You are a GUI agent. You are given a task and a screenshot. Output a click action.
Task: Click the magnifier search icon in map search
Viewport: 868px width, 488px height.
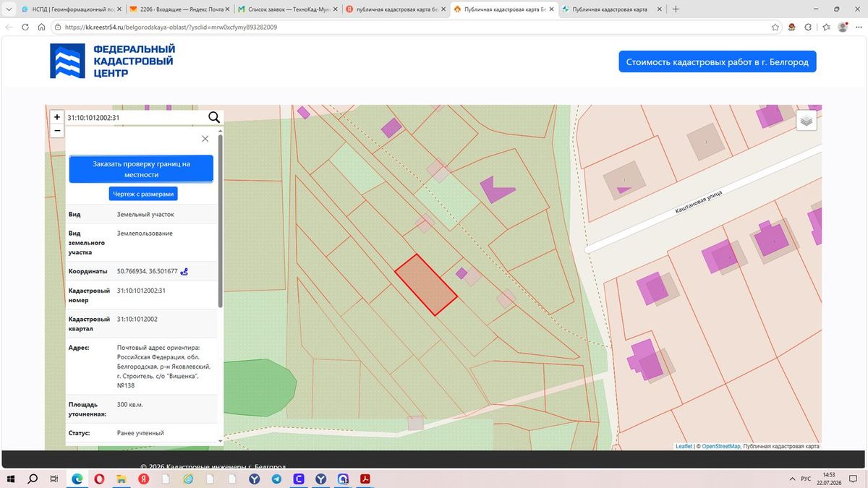(x=214, y=117)
